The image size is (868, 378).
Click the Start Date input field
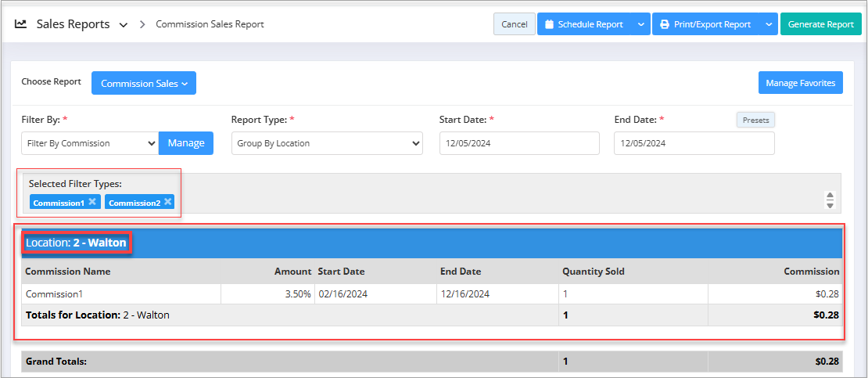(519, 143)
